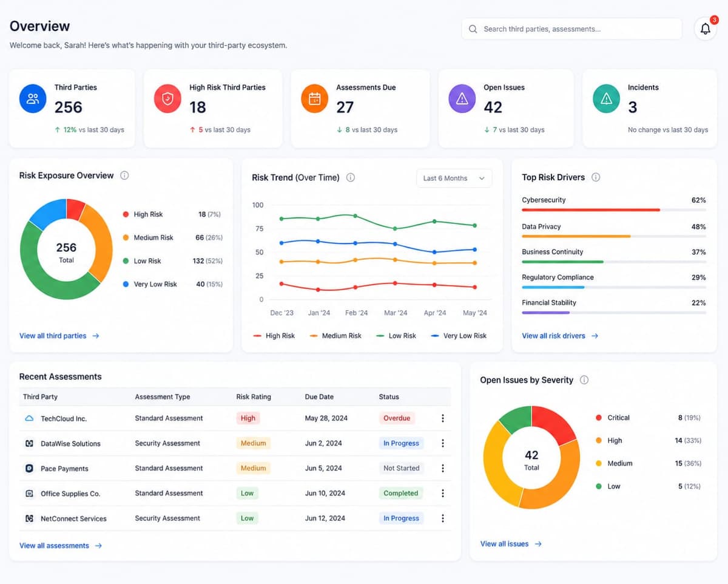The height and width of the screenshot is (584, 728).
Task: Sort by Status column header
Action: click(x=389, y=397)
